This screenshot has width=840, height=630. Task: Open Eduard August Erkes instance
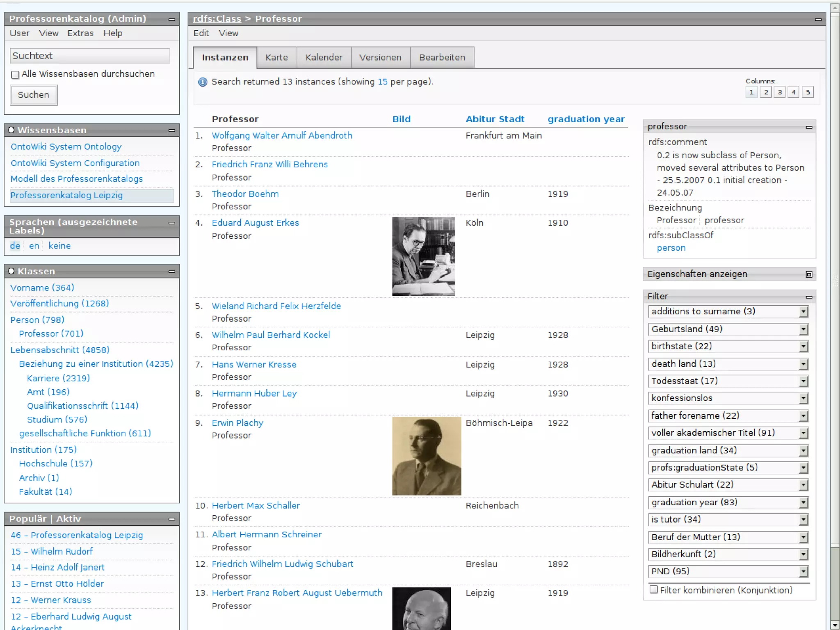[255, 223]
